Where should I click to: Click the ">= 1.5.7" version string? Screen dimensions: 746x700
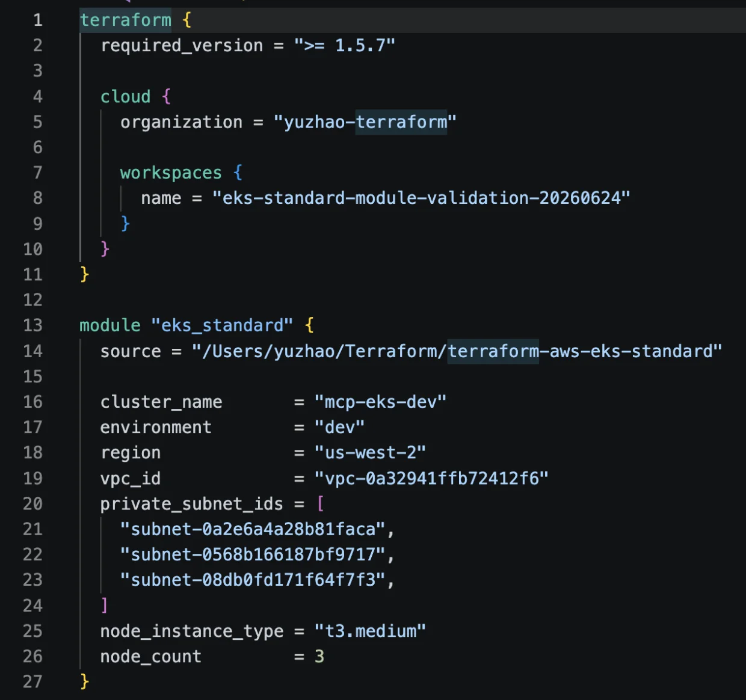345,46
